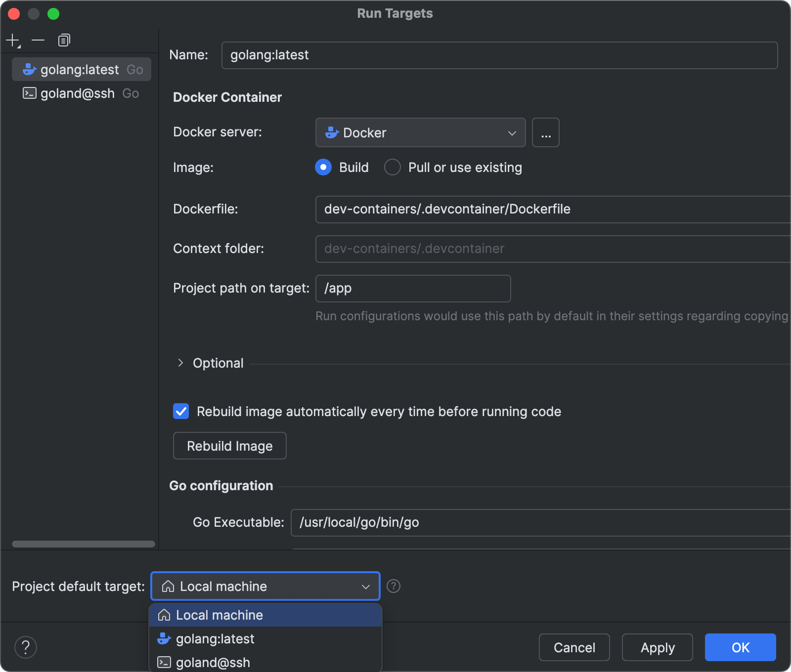The image size is (791, 672).
Task: Click Apply to save changes
Action: coord(657,647)
